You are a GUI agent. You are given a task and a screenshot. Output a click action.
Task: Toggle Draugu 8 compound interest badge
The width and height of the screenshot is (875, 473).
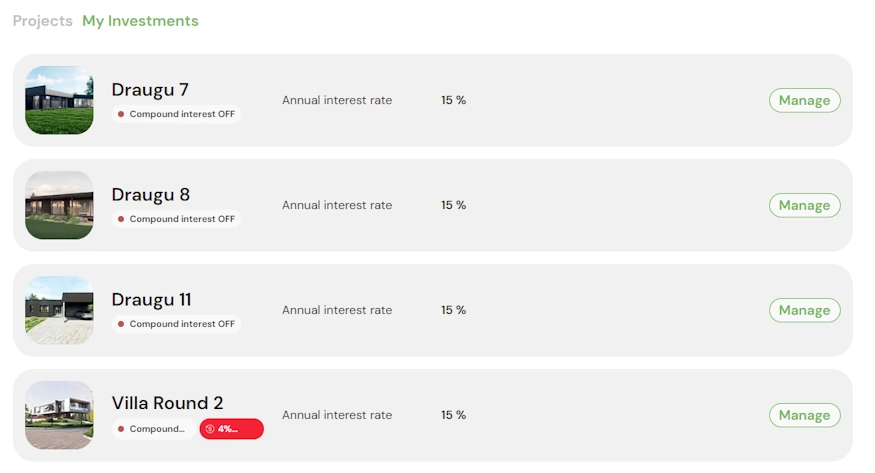[176, 219]
